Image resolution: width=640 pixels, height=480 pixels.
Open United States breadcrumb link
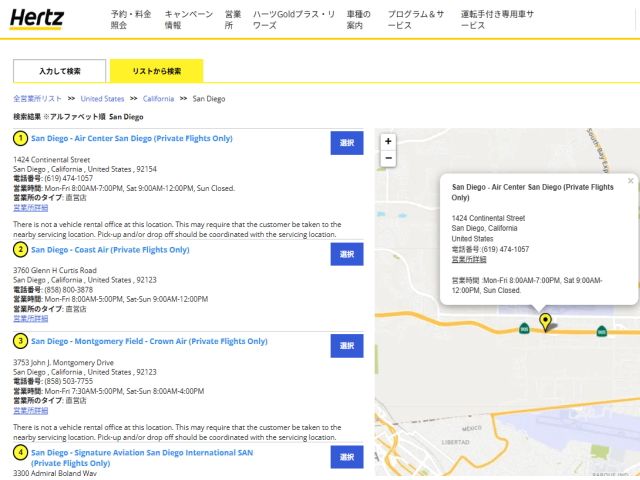tap(102, 99)
